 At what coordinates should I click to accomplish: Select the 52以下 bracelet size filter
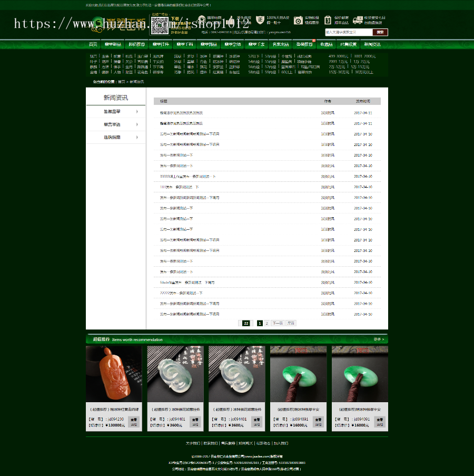click(x=254, y=56)
